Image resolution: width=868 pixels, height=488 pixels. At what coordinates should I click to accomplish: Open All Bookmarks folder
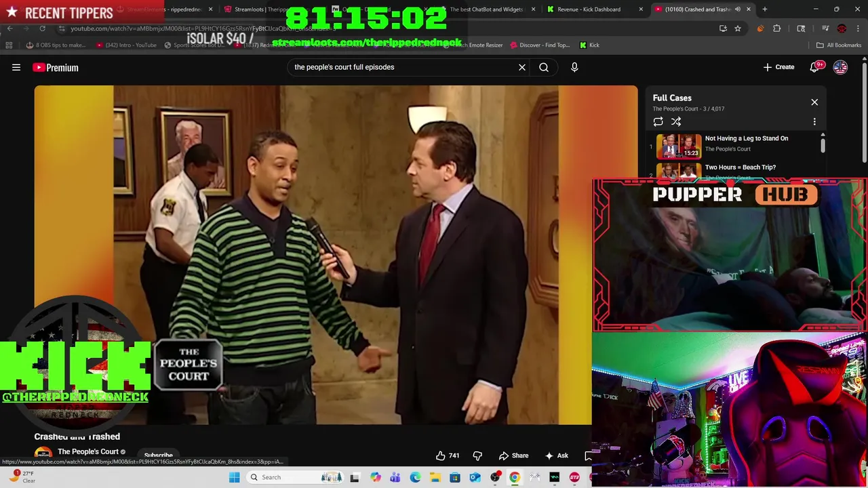(x=839, y=45)
